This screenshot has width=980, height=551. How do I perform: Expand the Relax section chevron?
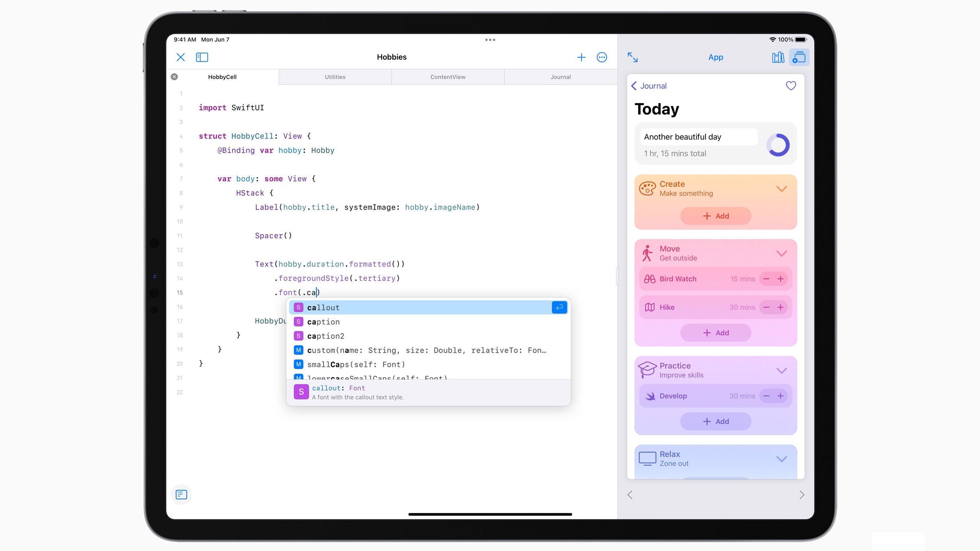(x=782, y=459)
